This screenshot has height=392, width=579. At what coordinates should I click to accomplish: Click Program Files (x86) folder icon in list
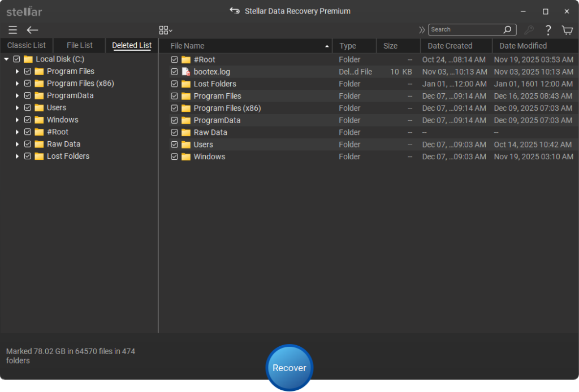click(x=186, y=108)
